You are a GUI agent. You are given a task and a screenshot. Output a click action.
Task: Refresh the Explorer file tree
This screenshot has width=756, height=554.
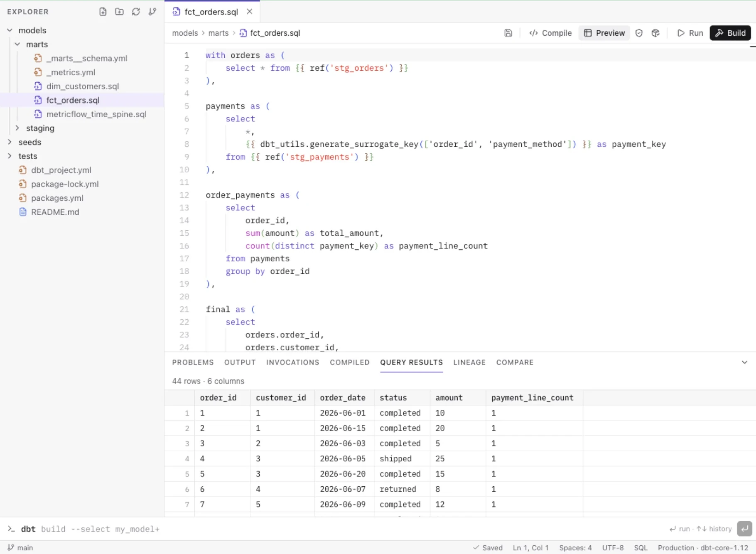[136, 12]
